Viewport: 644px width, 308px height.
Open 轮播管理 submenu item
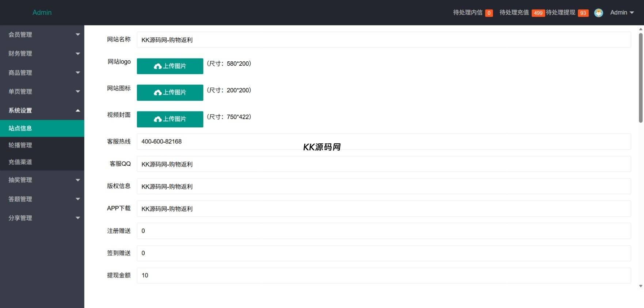pos(42,145)
